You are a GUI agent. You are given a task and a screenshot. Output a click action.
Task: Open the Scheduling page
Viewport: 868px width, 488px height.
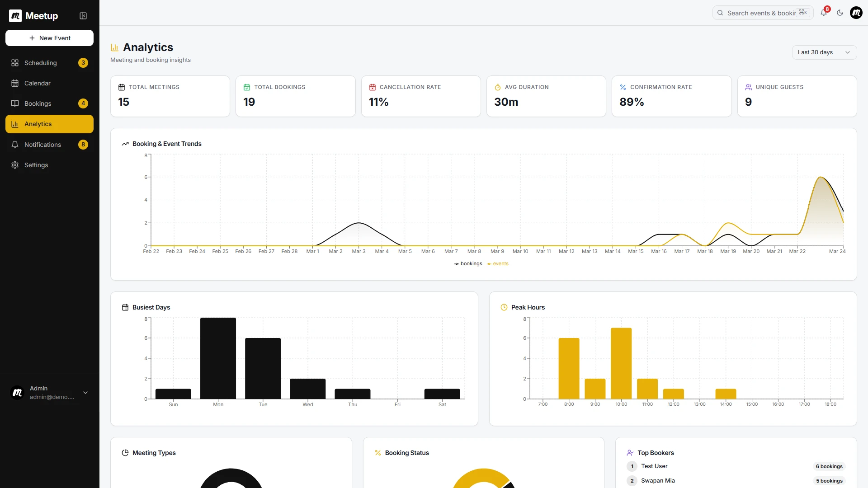click(x=49, y=63)
